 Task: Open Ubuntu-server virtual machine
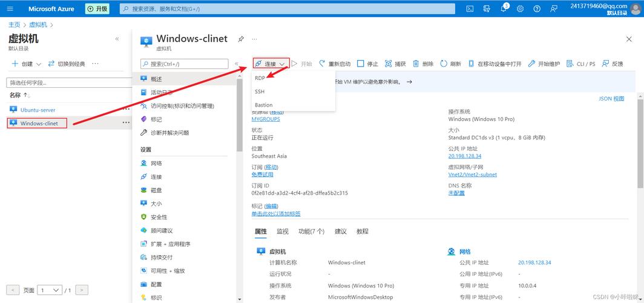38,110
